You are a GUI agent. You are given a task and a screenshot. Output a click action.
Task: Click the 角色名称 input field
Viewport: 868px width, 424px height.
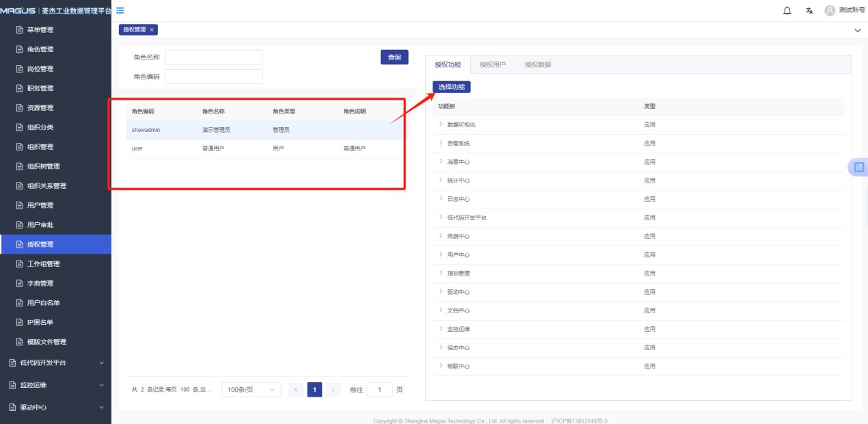coord(214,57)
